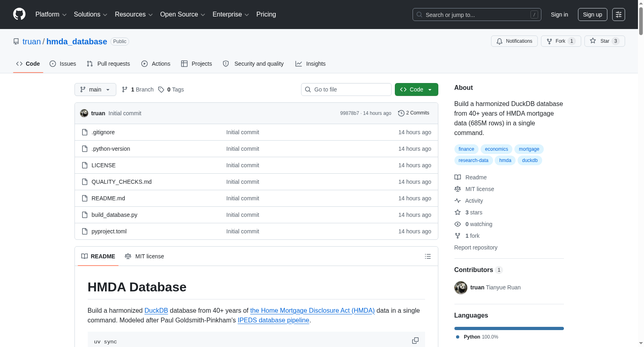Viewport: 644px width, 347px height.
Task: Click the repository icon before truan
Action: (16, 42)
